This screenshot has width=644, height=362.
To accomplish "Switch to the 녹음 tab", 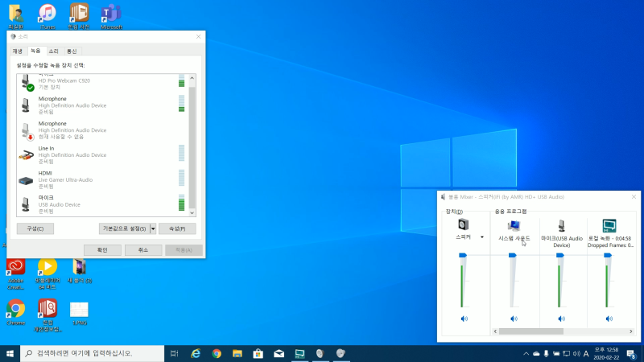I will point(35,51).
